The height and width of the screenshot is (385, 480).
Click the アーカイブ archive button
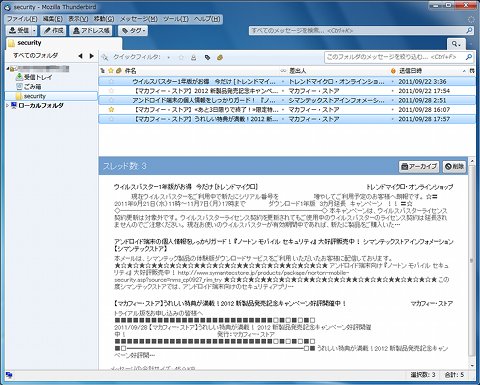pos(419,166)
